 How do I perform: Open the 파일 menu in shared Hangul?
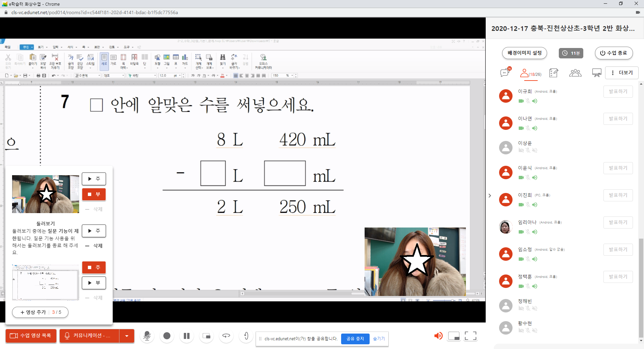[x=8, y=47]
